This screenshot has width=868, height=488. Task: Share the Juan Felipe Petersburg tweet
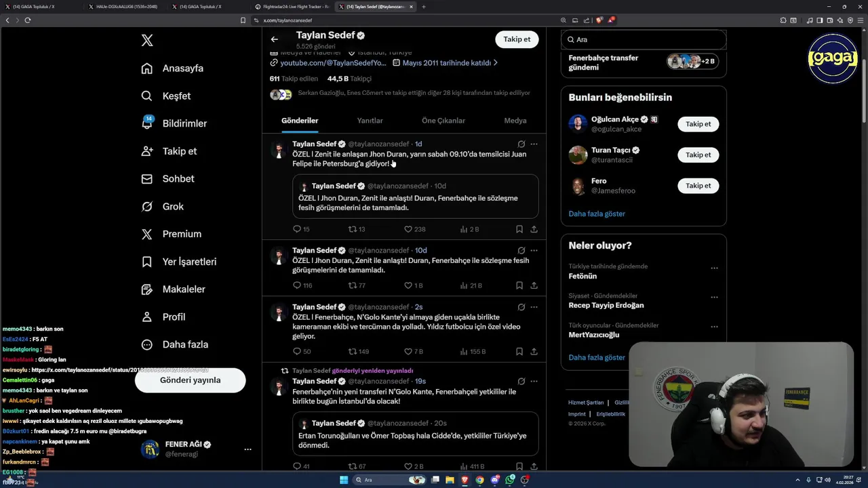(x=534, y=229)
